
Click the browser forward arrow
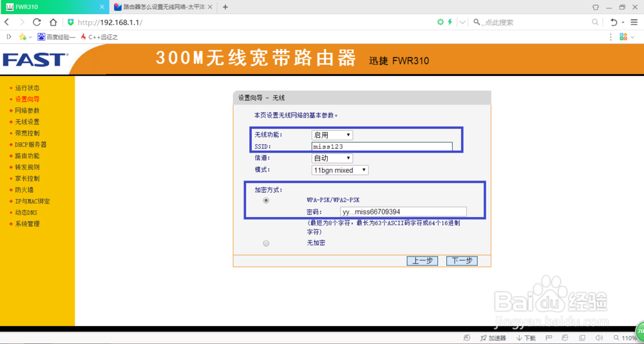click(22, 22)
